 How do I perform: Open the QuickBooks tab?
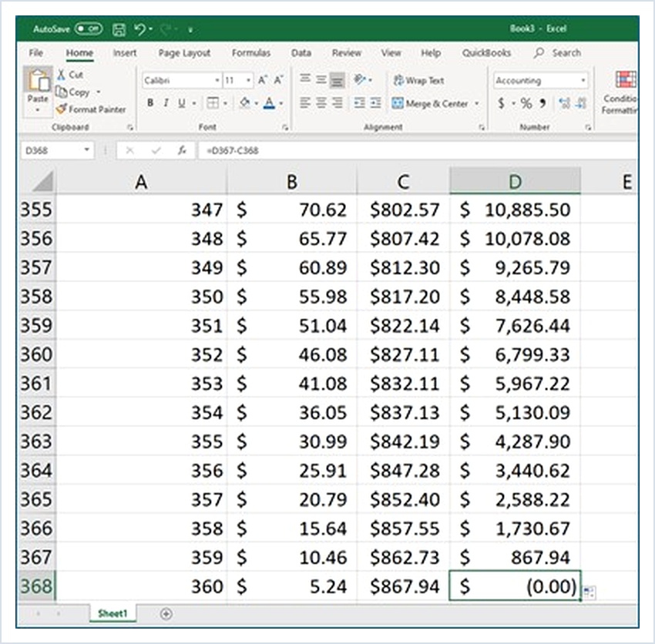pos(486,52)
